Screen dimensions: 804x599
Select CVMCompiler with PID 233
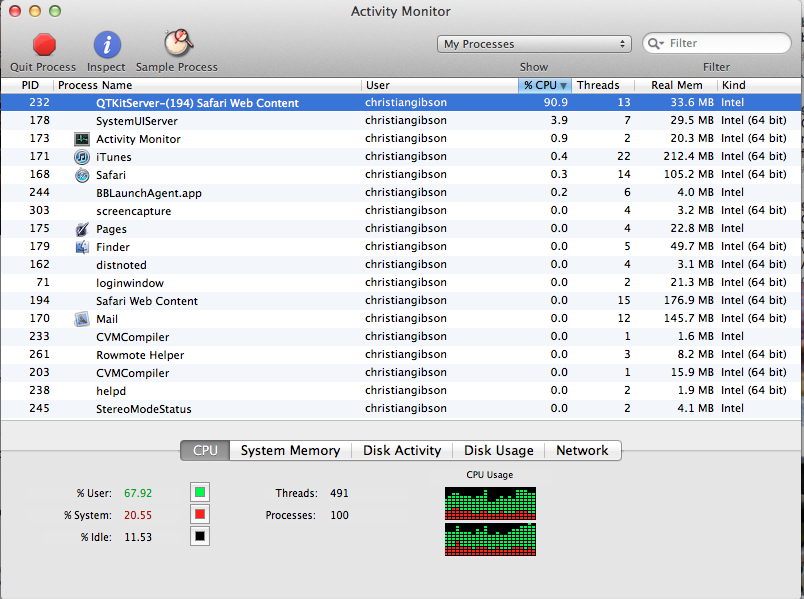tap(400, 336)
